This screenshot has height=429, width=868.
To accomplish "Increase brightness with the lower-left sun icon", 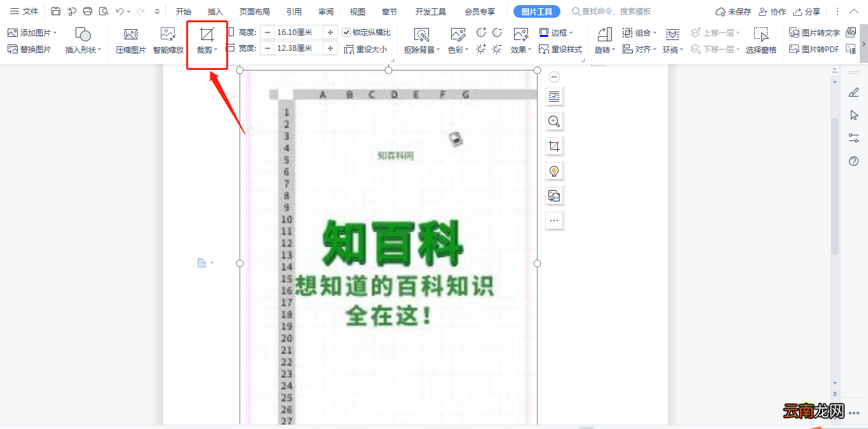I will click(x=481, y=49).
